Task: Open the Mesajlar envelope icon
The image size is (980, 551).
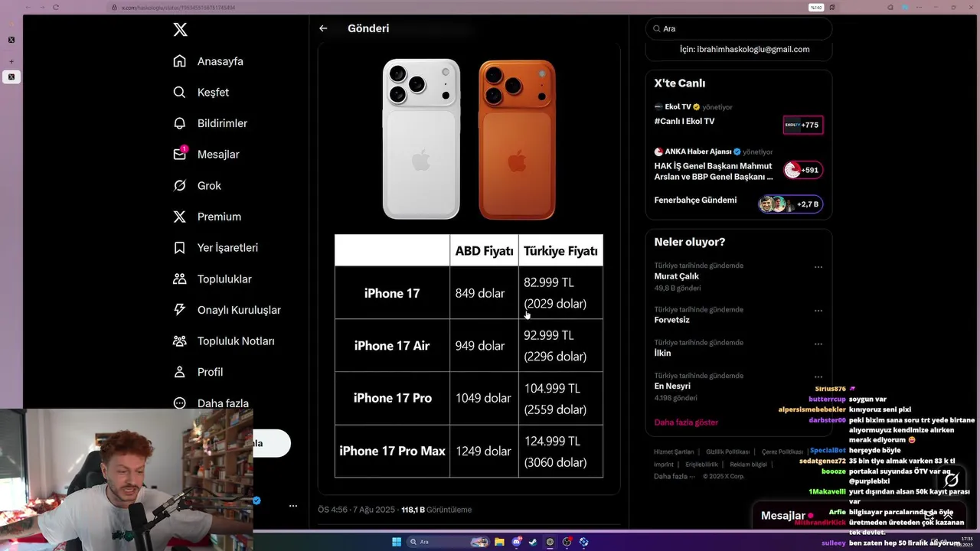Action: click(180, 154)
